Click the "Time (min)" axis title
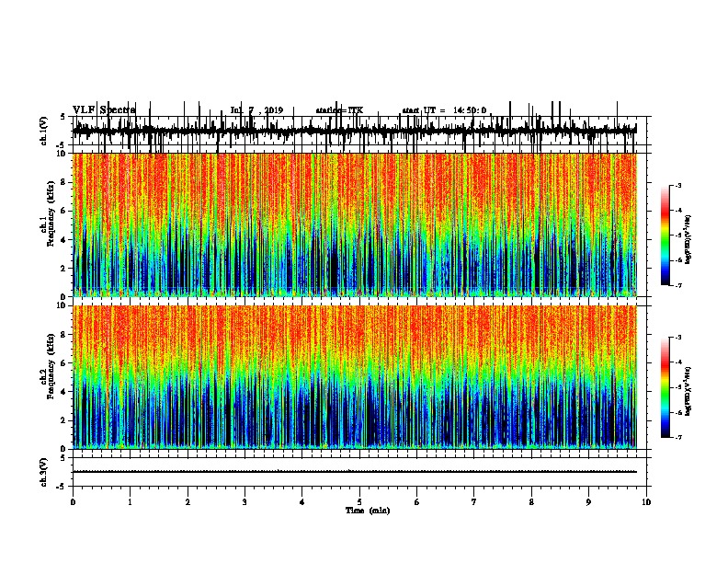This screenshot has height=563, width=728. click(368, 511)
